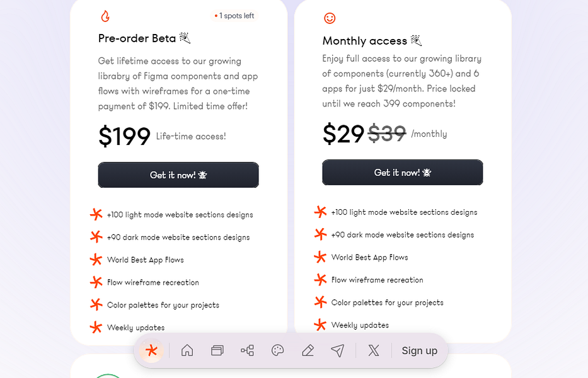Click Get it now under Pre-order Beta
The width and height of the screenshot is (588, 378).
[178, 175]
